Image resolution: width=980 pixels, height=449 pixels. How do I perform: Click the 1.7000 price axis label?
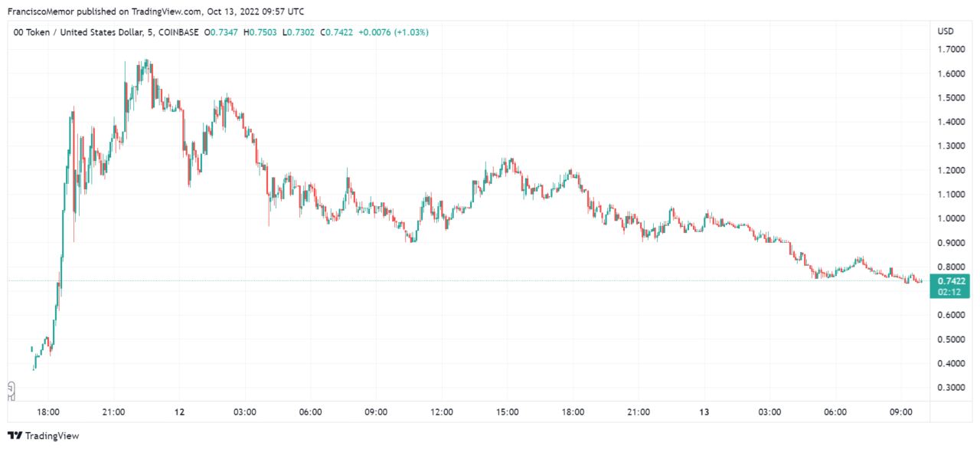(951, 50)
